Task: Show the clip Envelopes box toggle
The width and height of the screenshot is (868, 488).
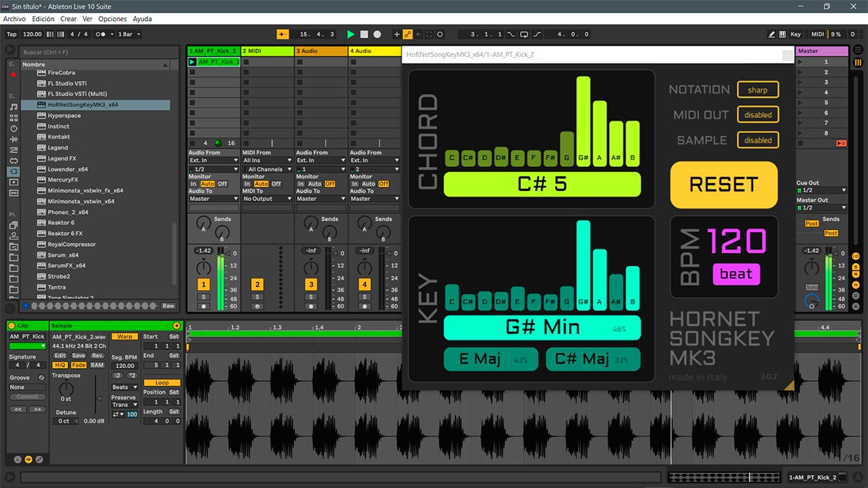Action: pos(39,459)
